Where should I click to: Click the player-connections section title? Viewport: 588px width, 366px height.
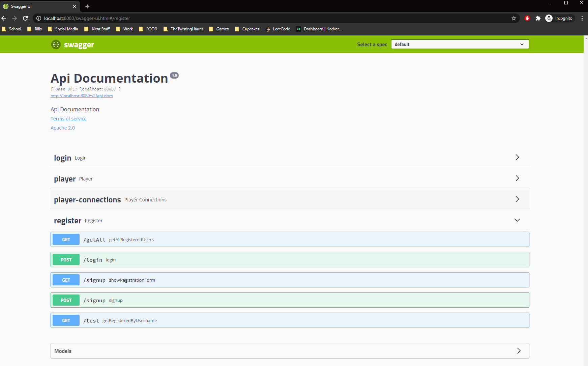click(x=87, y=200)
